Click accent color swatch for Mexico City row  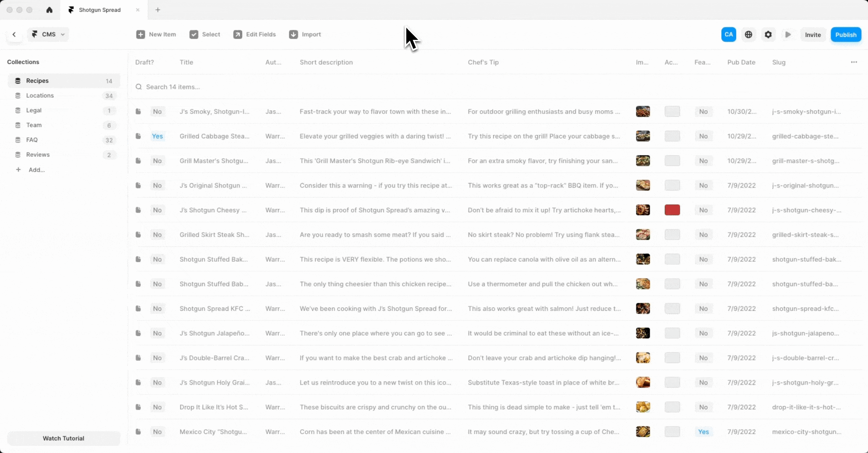pyautogui.click(x=672, y=432)
